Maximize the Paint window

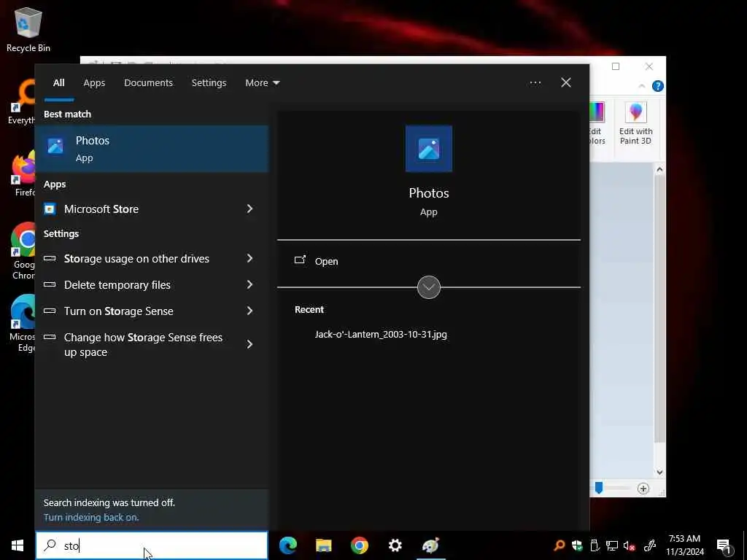(616, 66)
